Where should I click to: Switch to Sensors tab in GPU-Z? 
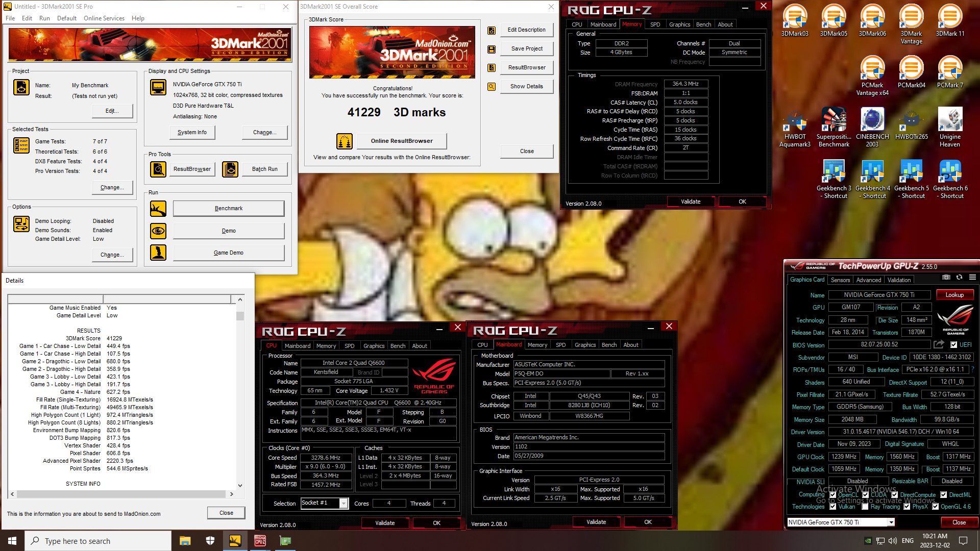[x=840, y=280]
